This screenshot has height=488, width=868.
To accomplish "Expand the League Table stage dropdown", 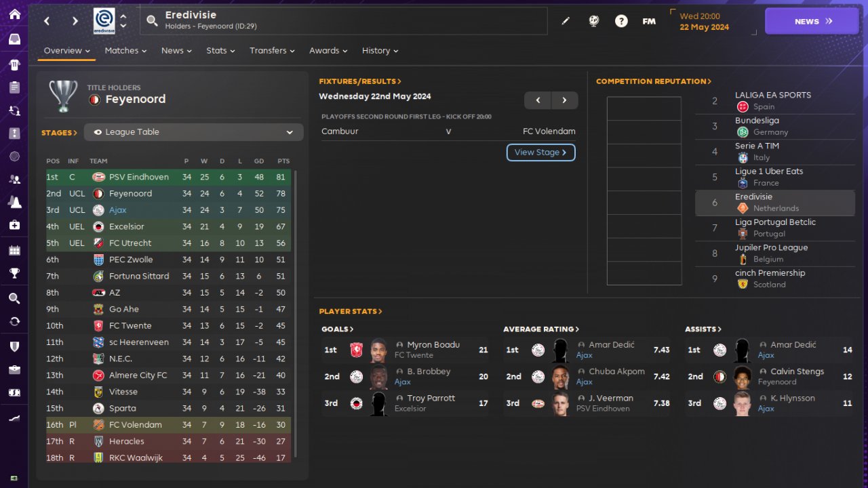I will click(194, 132).
